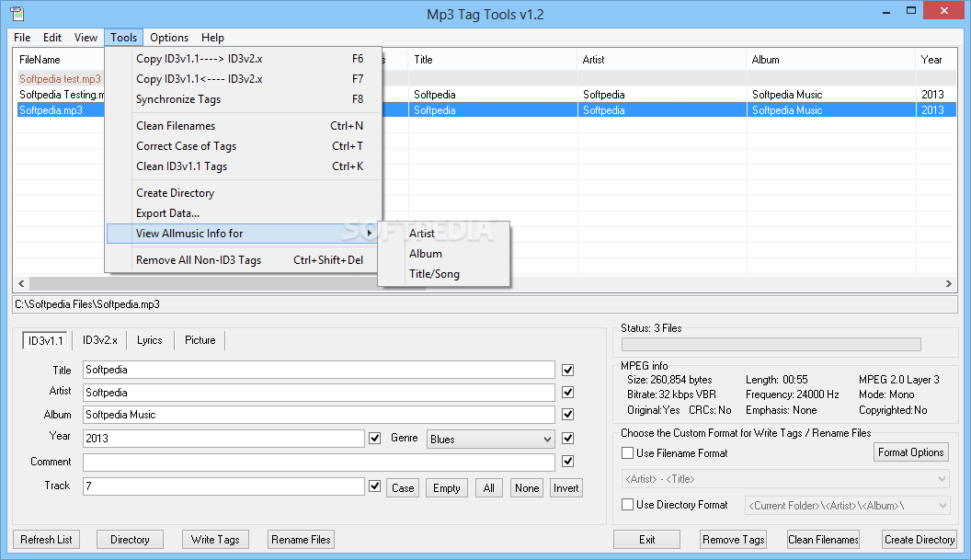Click the Year input field

[223, 439]
